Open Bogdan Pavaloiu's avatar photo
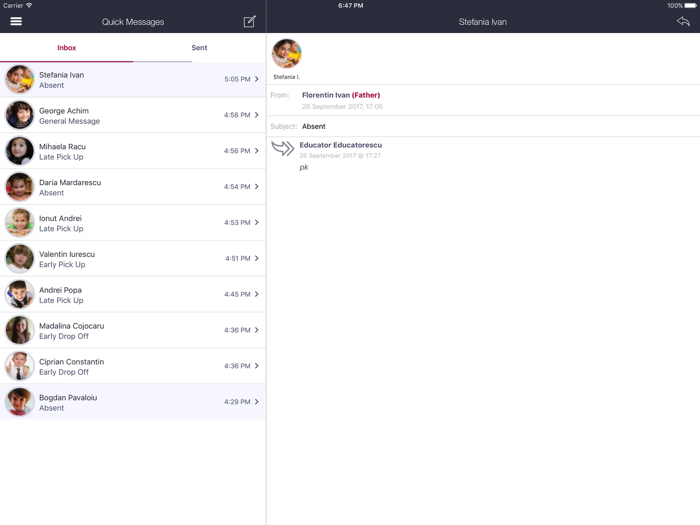Viewport: 700px width, 525px height. point(19,402)
